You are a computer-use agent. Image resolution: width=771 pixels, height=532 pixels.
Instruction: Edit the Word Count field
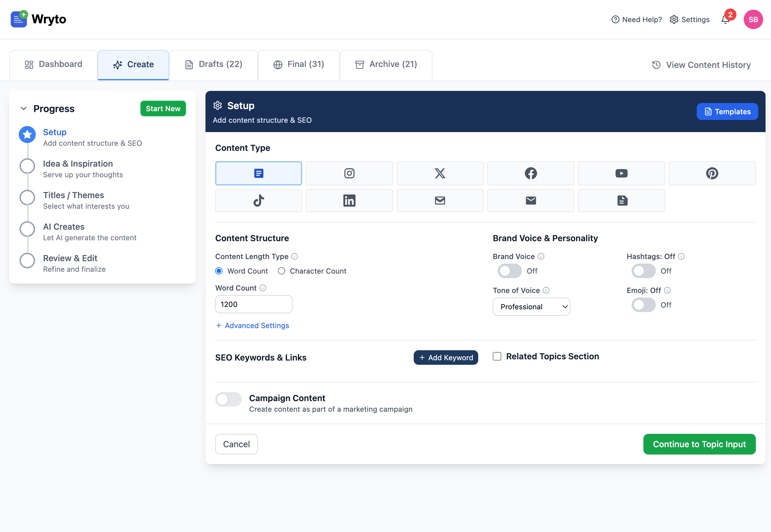253,304
